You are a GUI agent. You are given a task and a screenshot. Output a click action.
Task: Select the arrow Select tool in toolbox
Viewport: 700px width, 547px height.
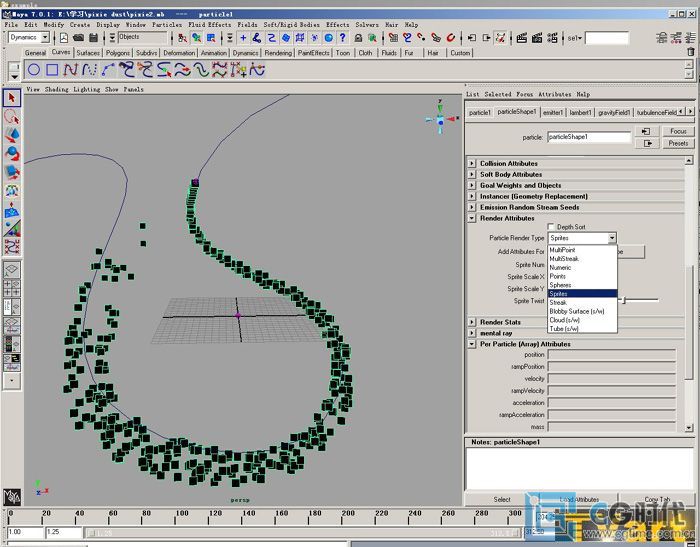12,98
